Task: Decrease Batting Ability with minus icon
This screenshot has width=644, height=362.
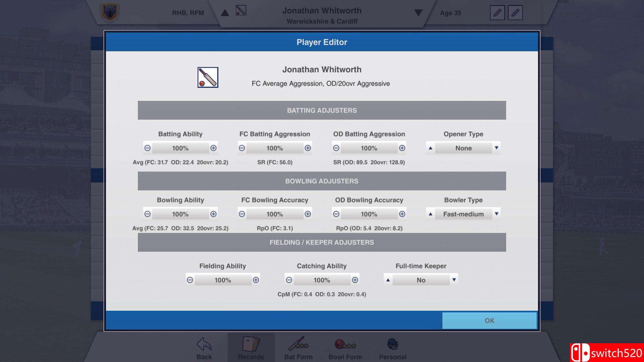Action: coord(148,148)
